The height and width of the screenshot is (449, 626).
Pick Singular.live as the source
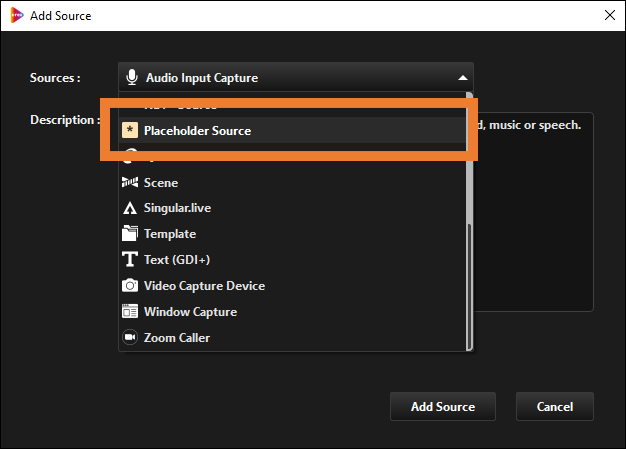(293, 208)
